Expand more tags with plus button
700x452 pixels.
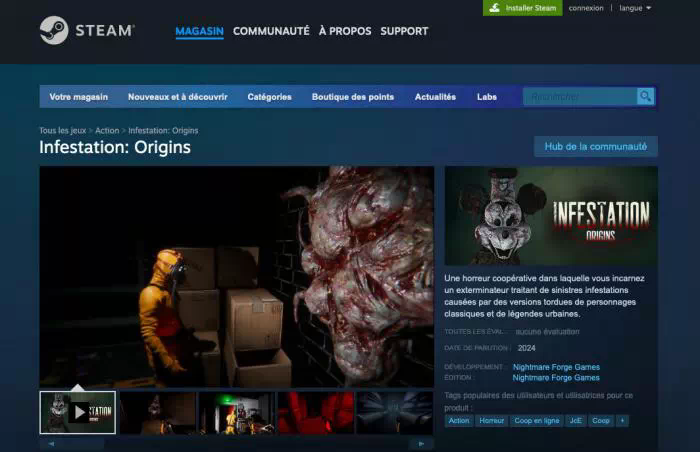click(622, 421)
